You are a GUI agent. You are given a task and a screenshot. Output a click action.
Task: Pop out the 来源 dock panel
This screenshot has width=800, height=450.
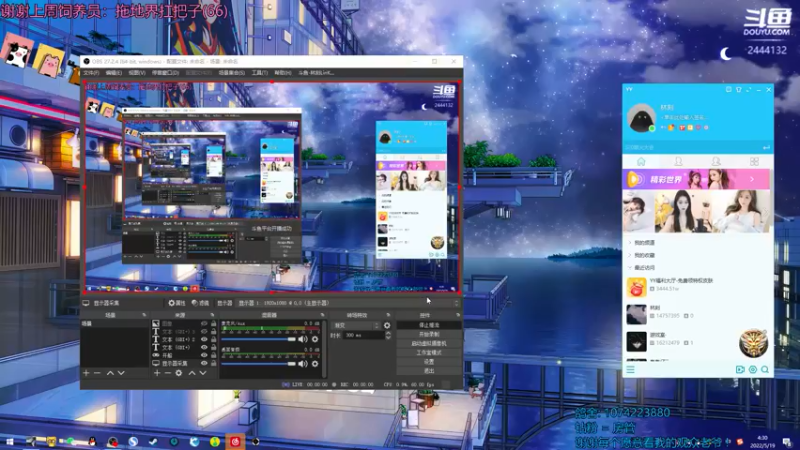(x=212, y=315)
